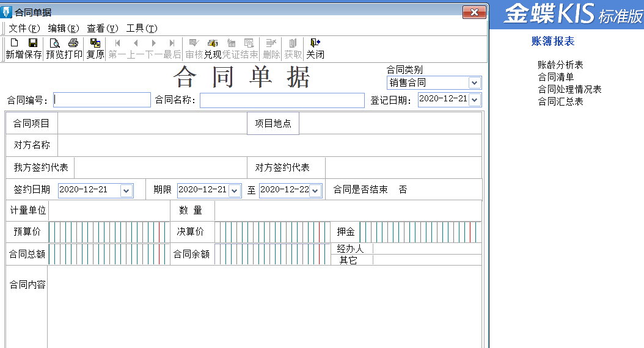Open the 签约日期 date picker
The width and height of the screenshot is (644, 348).
pos(126,190)
